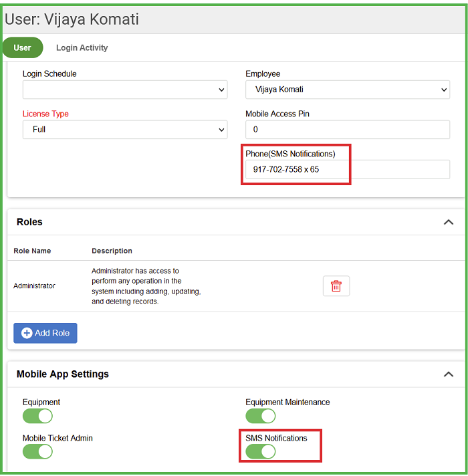Turn off SMS Notifications toggle
Image resolution: width=468 pixels, height=476 pixels.
[x=260, y=451]
